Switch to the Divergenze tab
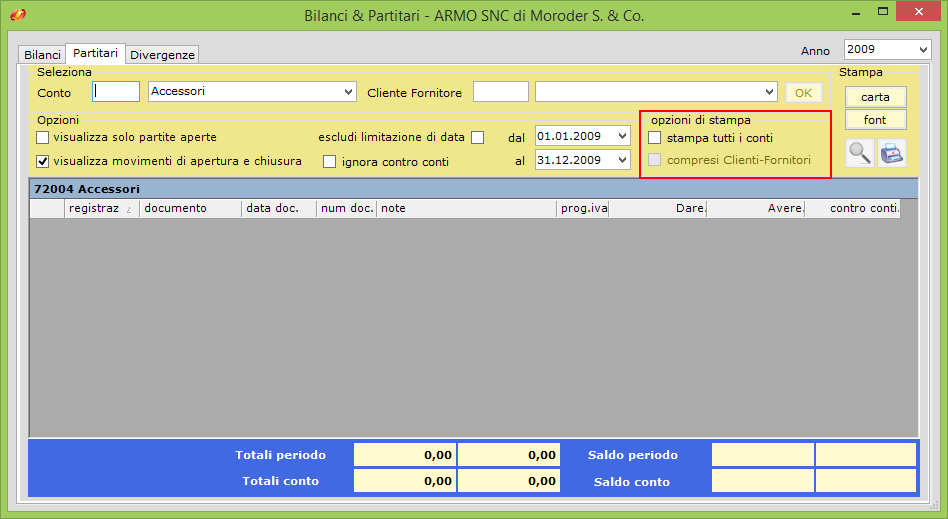 (x=163, y=54)
